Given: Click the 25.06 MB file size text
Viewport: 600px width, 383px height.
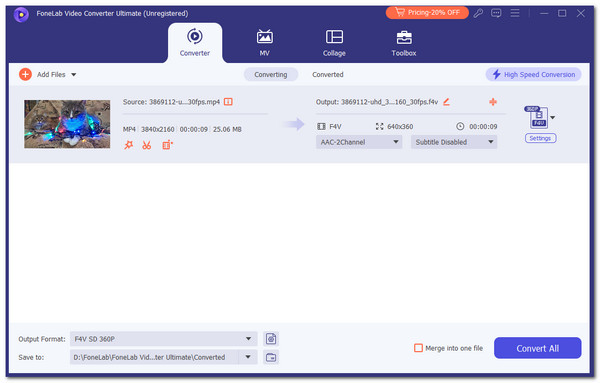Looking at the screenshot, I should point(227,129).
